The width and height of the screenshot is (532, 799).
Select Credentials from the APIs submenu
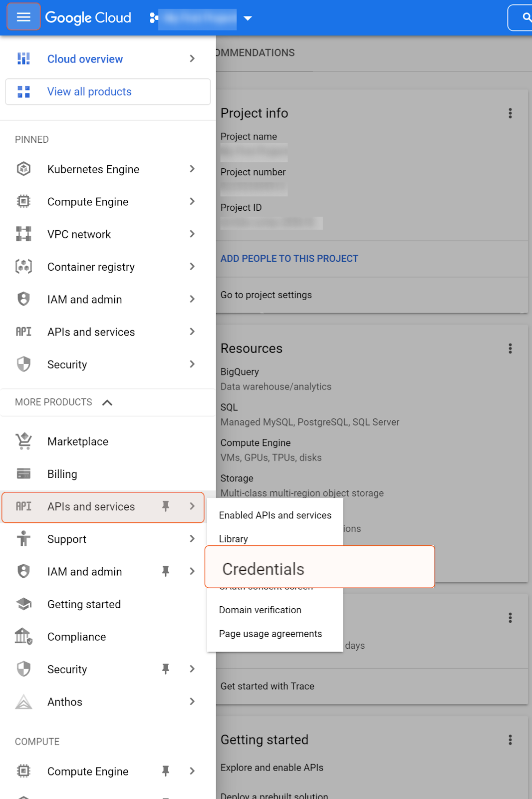[x=264, y=569]
